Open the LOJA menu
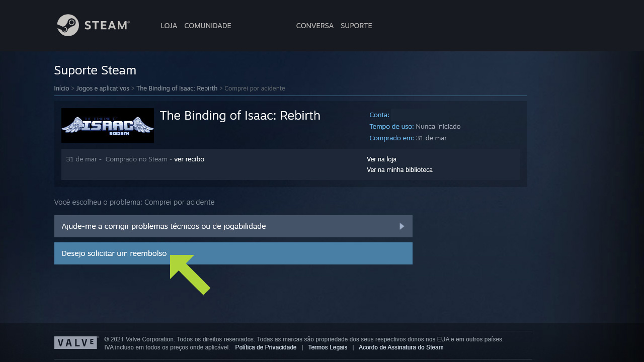The width and height of the screenshot is (644, 362). pos(169,26)
